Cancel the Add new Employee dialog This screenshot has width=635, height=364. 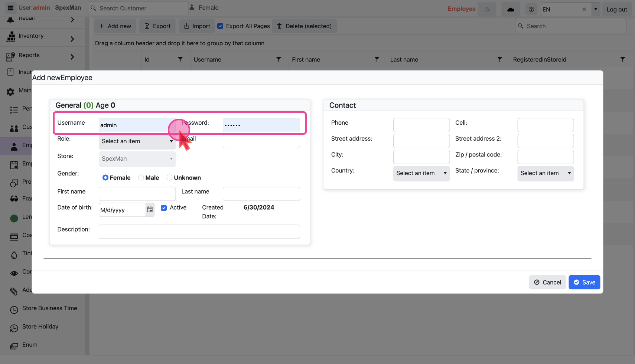[547, 282]
